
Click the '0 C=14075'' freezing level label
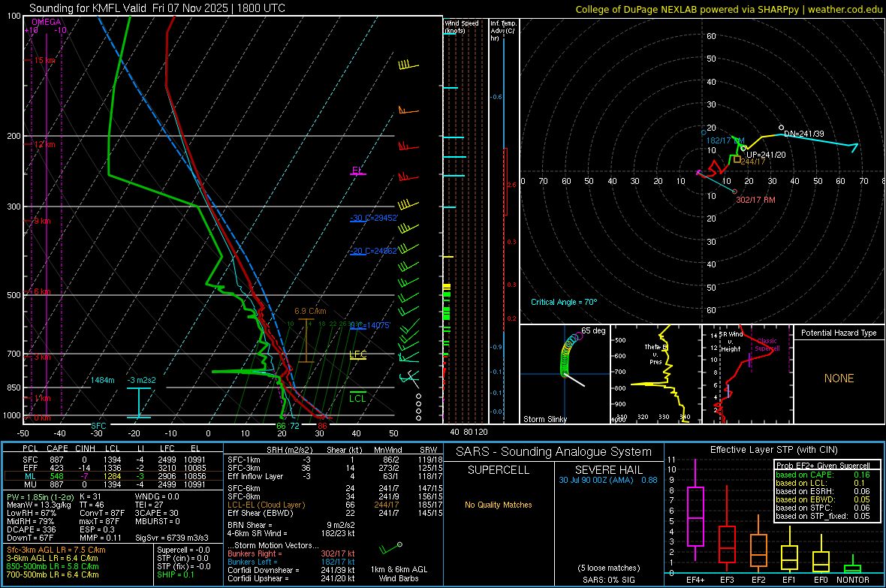(371, 326)
